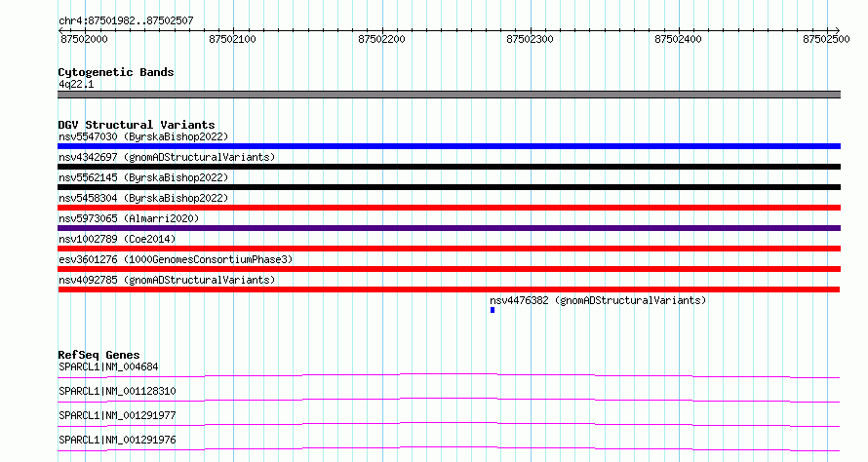The height and width of the screenshot is (462, 868).
Task: Click the chr4:87501982..87502507 coordinates label
Action: pos(126,20)
